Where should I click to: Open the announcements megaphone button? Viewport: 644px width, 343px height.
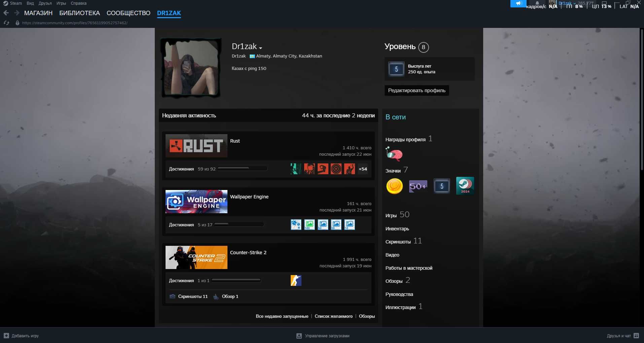pyautogui.click(x=518, y=3)
